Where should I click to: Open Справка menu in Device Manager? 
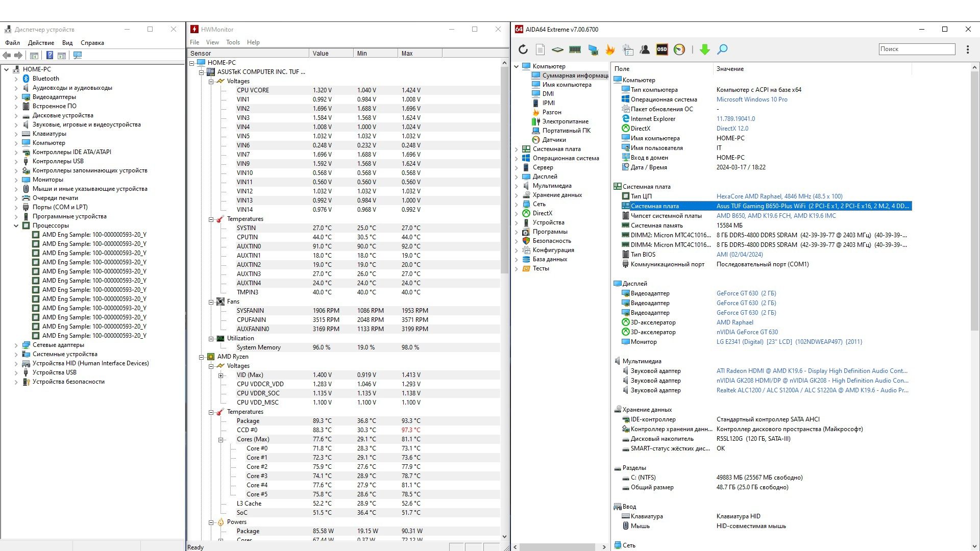[92, 43]
